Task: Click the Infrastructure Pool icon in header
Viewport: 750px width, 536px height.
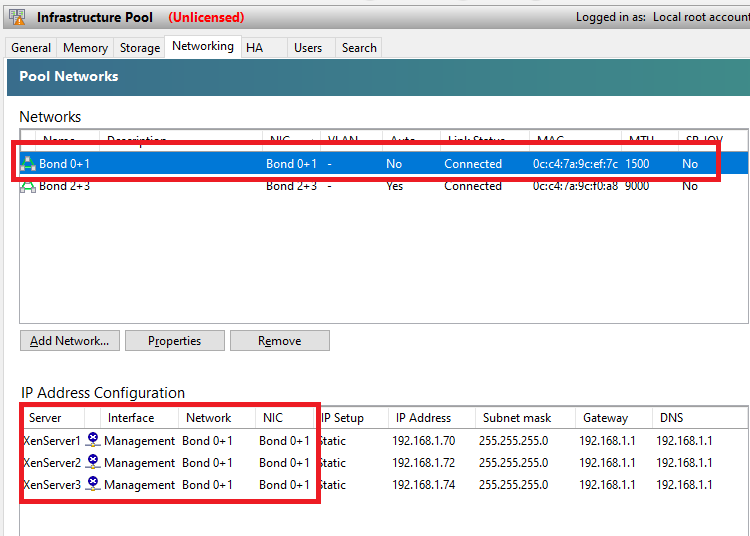Action: tap(18, 17)
